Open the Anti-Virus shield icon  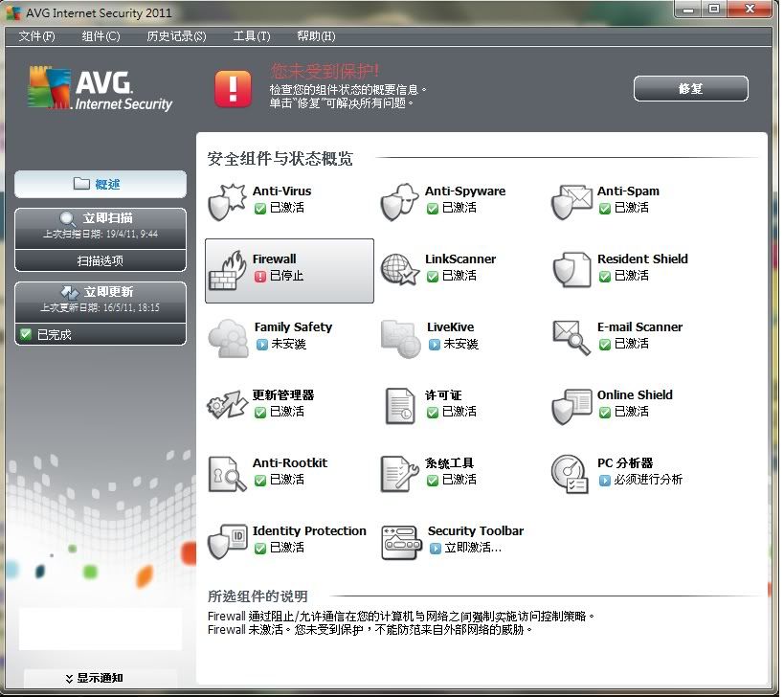[x=228, y=200]
